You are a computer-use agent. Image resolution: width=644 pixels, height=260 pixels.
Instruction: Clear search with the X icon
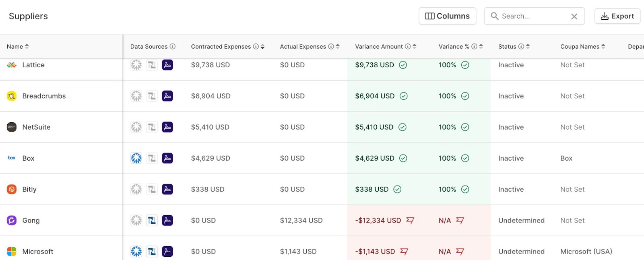coord(574,17)
